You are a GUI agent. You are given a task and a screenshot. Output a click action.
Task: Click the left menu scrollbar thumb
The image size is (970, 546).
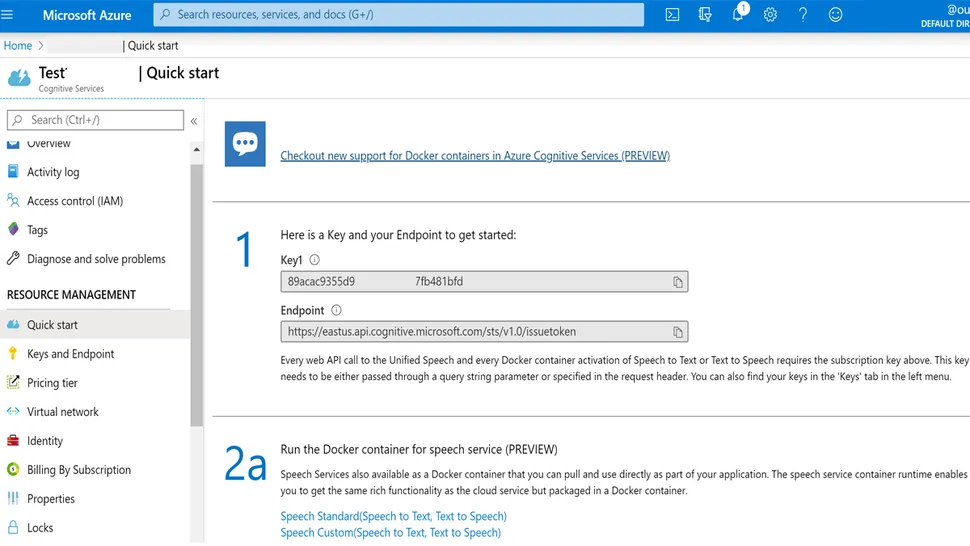click(197, 296)
